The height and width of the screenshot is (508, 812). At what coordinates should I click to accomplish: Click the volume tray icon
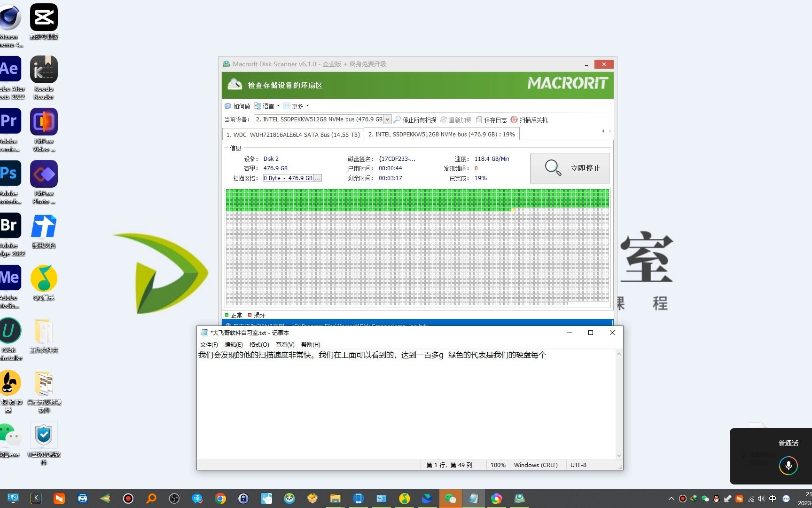click(761, 499)
